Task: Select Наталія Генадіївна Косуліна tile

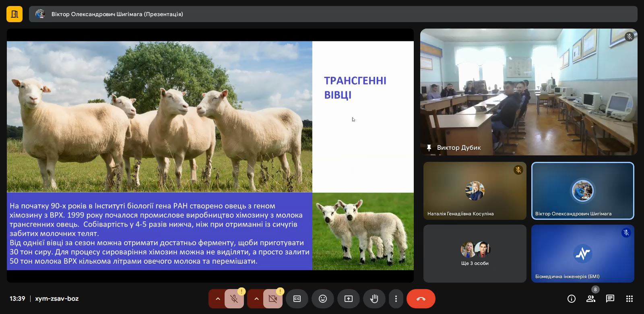Action: (x=475, y=191)
